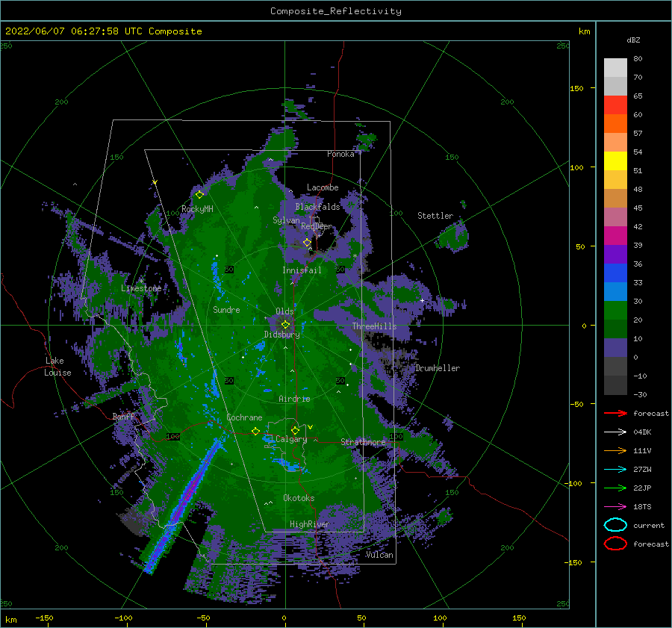Click the RockyMH label
Screen dimensions: 672x628
point(197,209)
